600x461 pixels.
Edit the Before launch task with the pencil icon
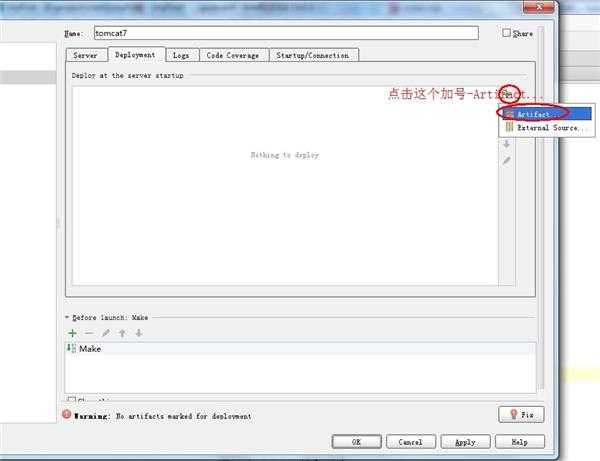click(106, 333)
